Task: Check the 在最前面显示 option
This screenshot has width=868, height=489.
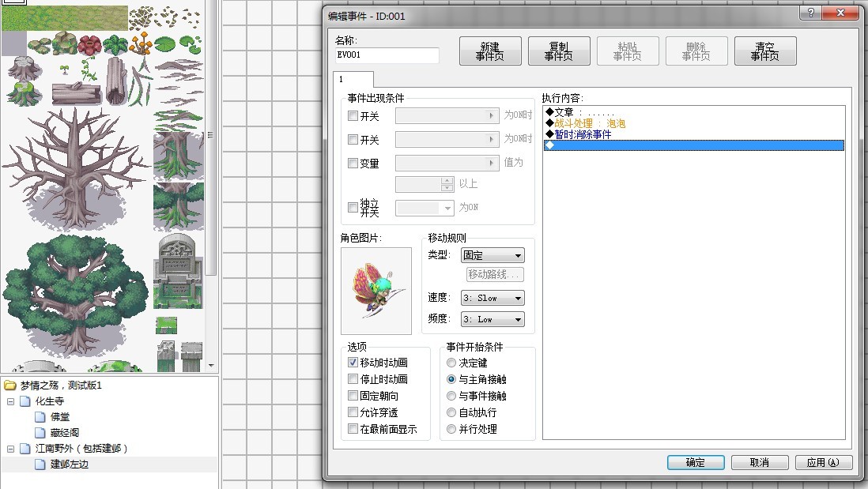Action: tap(353, 429)
